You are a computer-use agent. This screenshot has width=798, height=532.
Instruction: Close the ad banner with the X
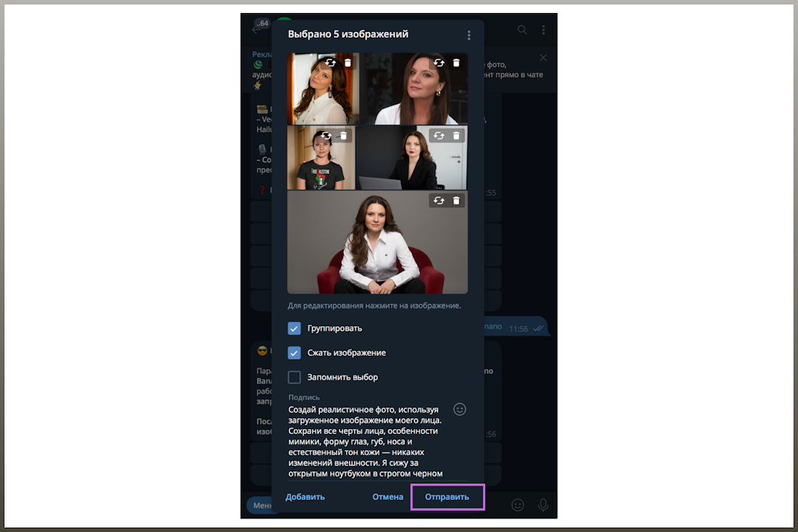coord(543,58)
